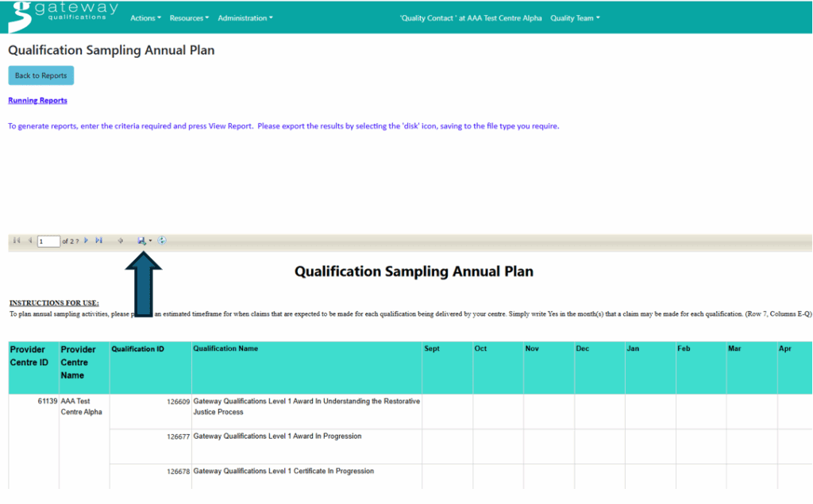
Task: Click the export disk icon
Action: tap(141, 240)
